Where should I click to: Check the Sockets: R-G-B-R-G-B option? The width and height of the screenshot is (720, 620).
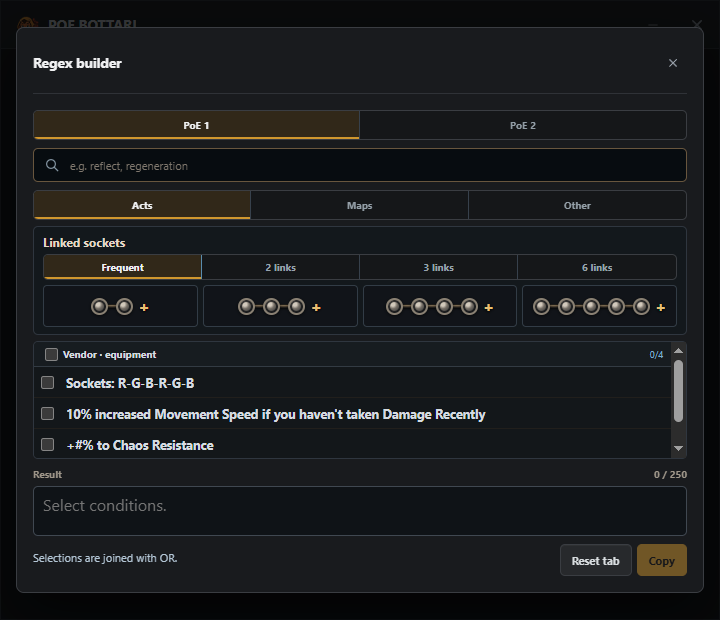click(x=48, y=383)
